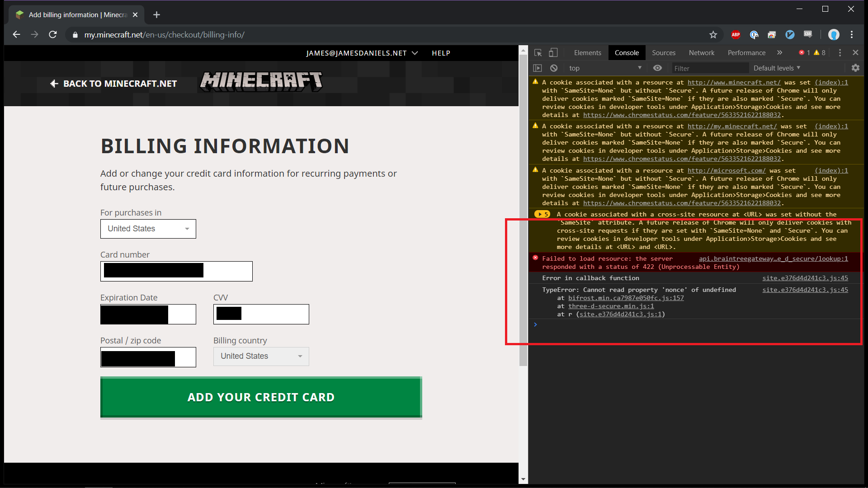Bookmark this page with the star
This screenshot has height=488, width=868.
tap(713, 35)
